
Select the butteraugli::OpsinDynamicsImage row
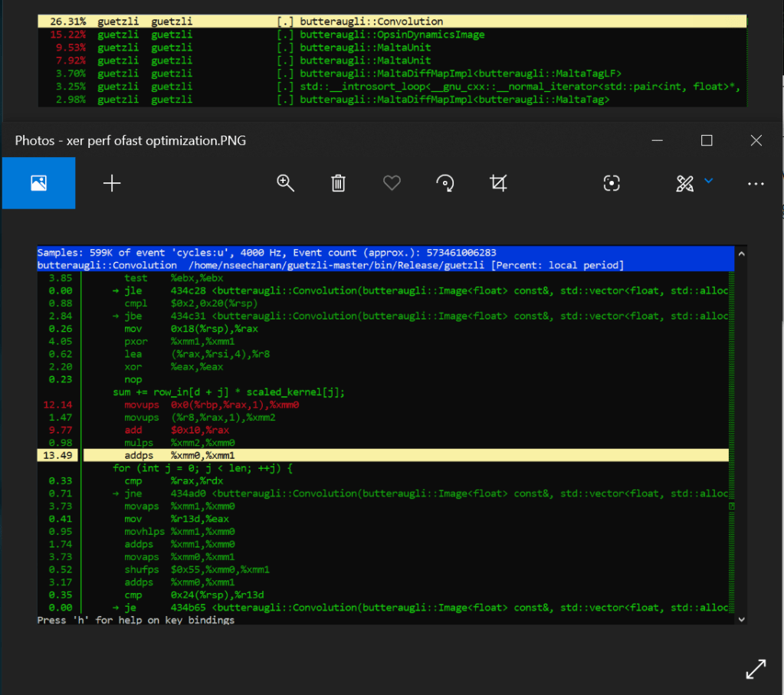tap(391, 34)
